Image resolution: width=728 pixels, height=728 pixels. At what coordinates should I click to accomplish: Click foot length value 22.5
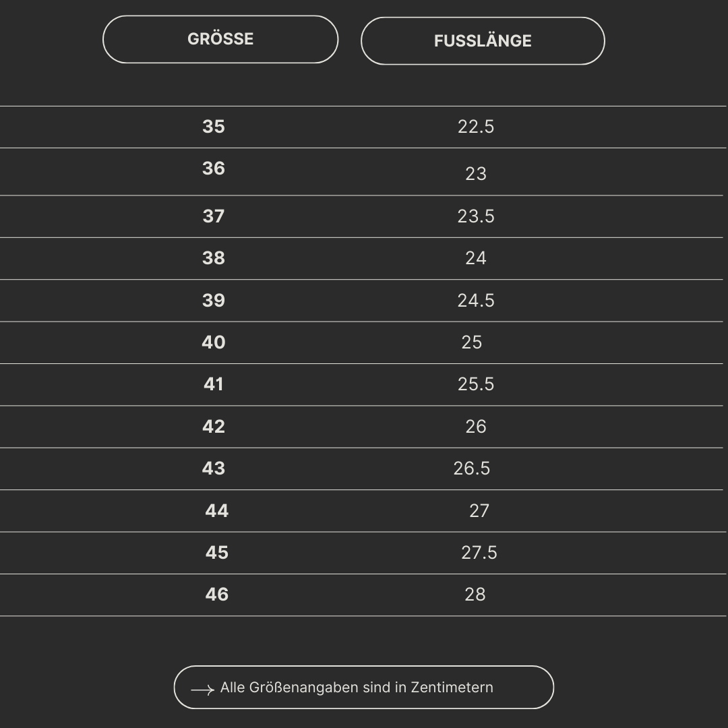[476, 127]
